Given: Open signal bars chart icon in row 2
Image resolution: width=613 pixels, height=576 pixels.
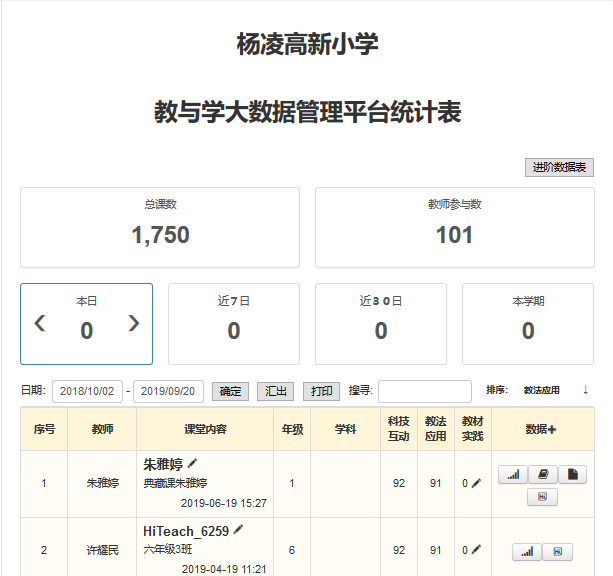Looking at the screenshot, I should click(x=527, y=551).
